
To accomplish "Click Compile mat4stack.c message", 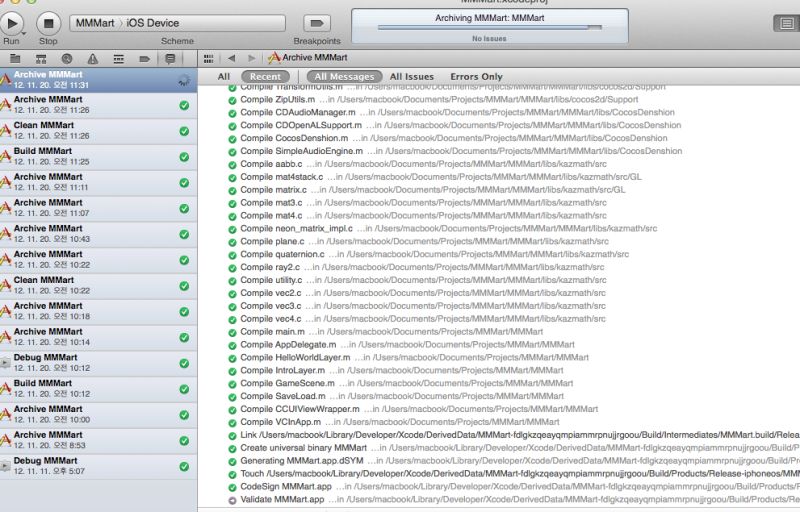I will [x=435, y=177].
